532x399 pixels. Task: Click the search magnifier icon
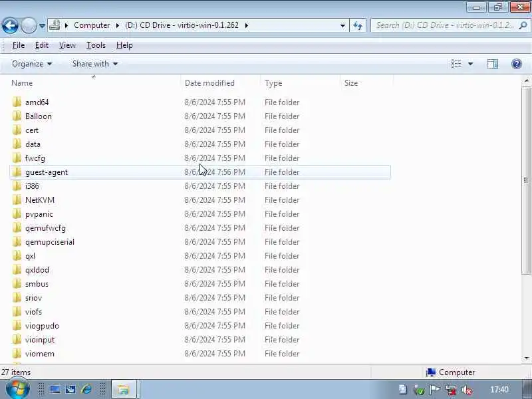(x=523, y=25)
